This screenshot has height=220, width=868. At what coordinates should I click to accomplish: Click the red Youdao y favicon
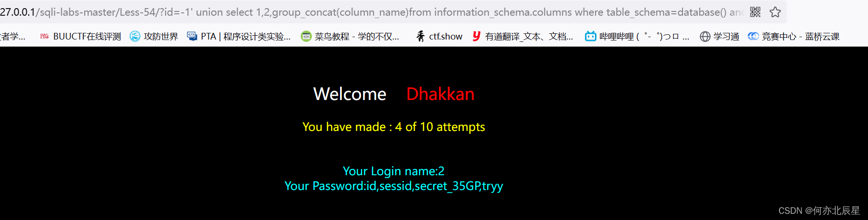tap(476, 36)
